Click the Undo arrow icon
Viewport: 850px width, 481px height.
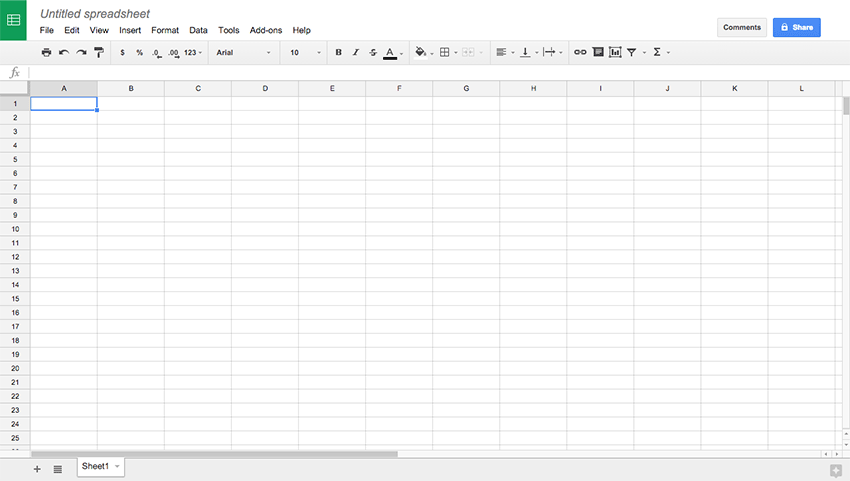point(64,53)
